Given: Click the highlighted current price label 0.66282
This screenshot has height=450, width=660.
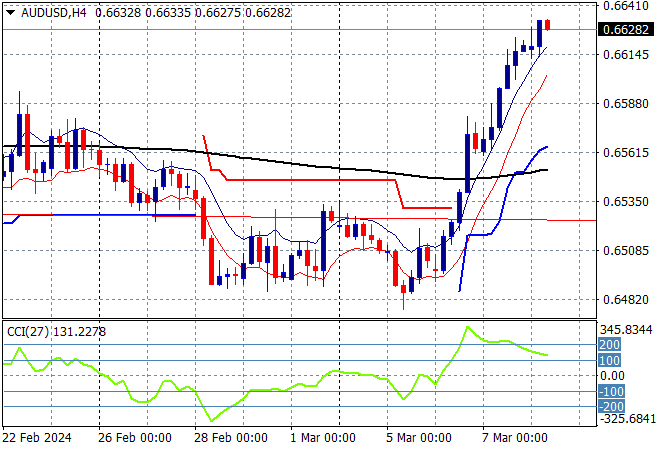Looking at the screenshot, I should [x=627, y=30].
